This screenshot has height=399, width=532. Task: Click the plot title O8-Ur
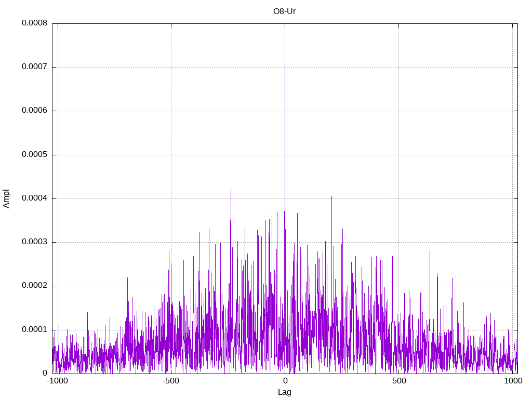[x=284, y=11]
